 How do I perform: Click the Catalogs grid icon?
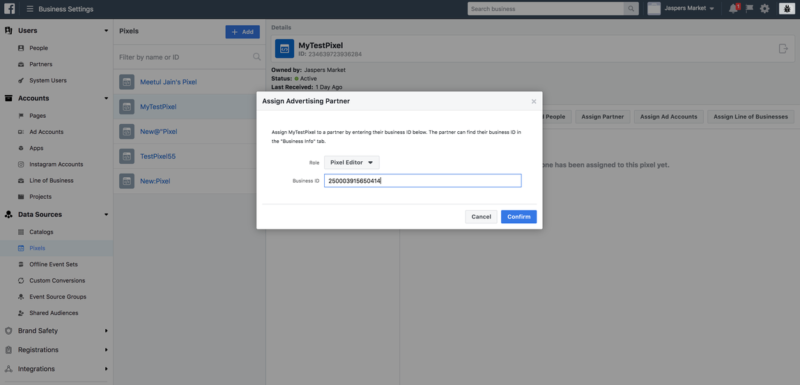tap(21, 232)
